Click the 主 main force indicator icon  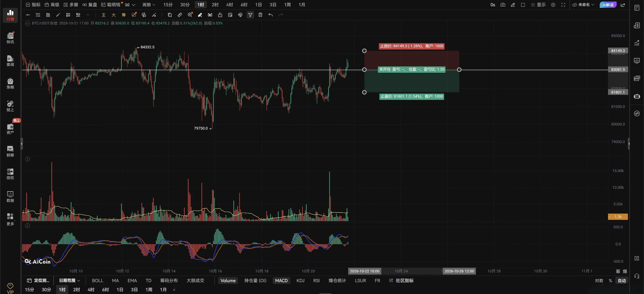(x=103, y=15)
